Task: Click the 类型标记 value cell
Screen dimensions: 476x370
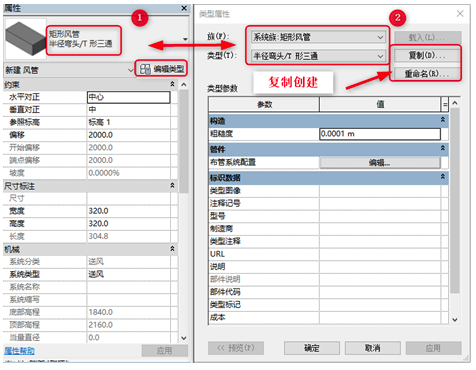Action: point(380,305)
